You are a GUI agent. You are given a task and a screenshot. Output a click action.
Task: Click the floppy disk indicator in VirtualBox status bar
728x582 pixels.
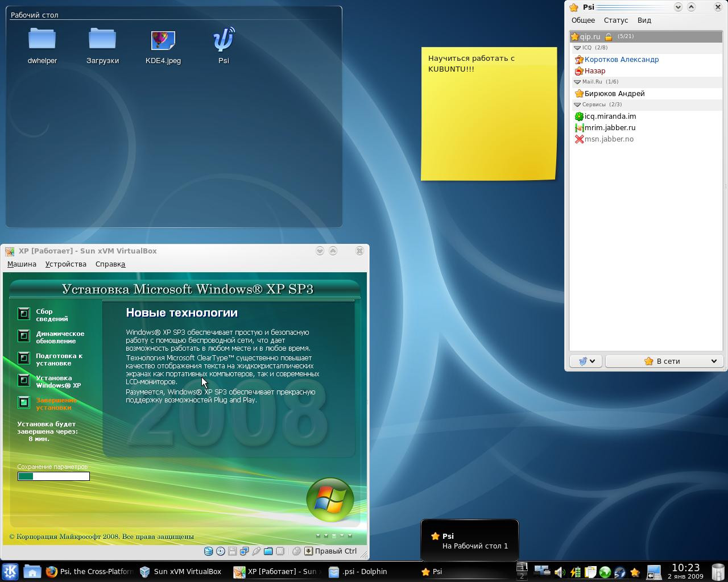(232, 551)
